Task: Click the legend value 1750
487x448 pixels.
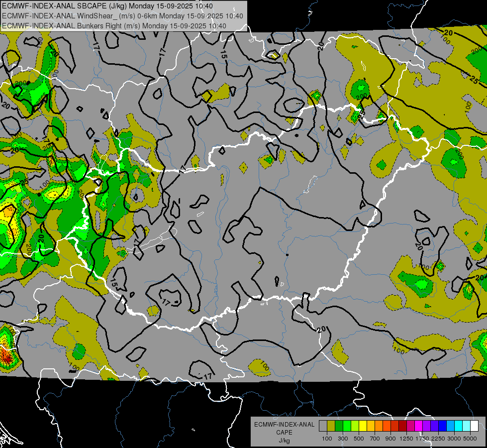Action: click(x=422, y=439)
